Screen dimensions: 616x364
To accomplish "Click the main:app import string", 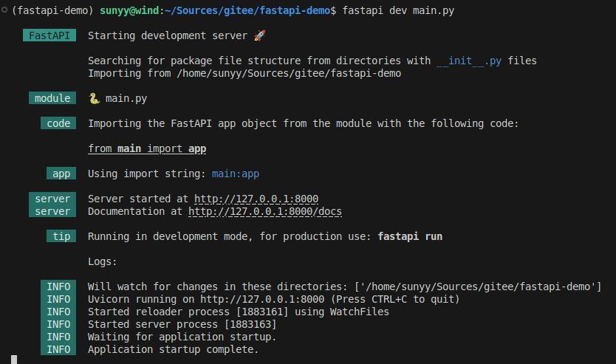I will (236, 174).
